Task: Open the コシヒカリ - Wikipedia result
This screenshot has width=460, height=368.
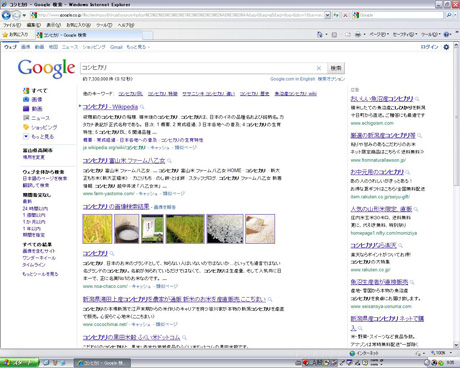Action: [110, 107]
